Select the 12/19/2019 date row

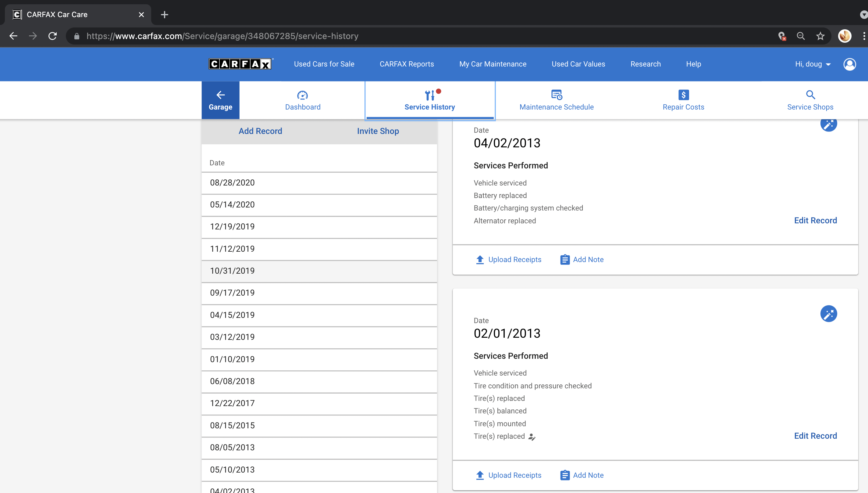(319, 227)
